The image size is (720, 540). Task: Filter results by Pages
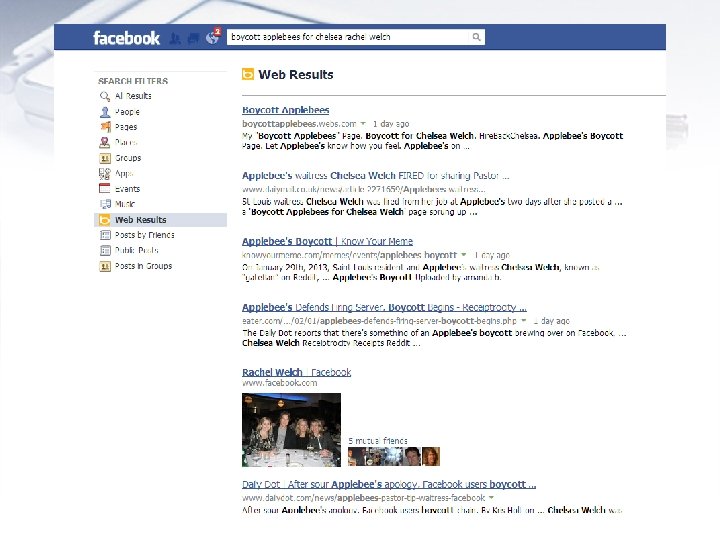126,127
